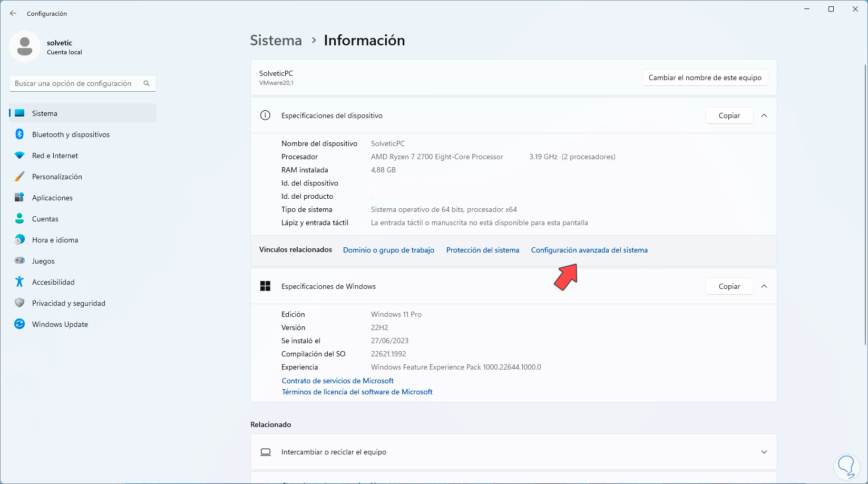Click the paintbrush Personalización icon

pyautogui.click(x=19, y=177)
